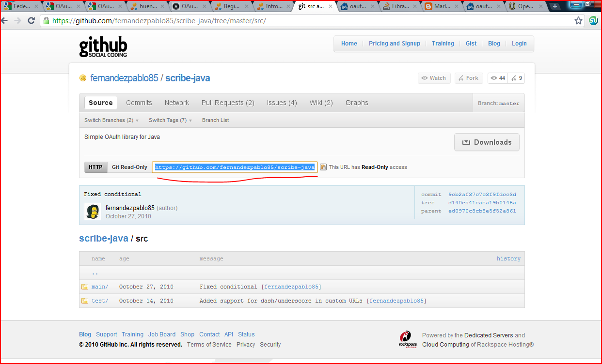
Task: Click the GitHub Social Coding logo
Action: 103,47
